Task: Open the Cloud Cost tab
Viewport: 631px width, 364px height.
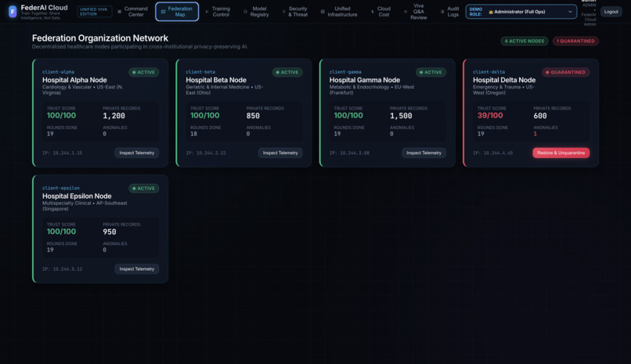Action: coord(381,12)
